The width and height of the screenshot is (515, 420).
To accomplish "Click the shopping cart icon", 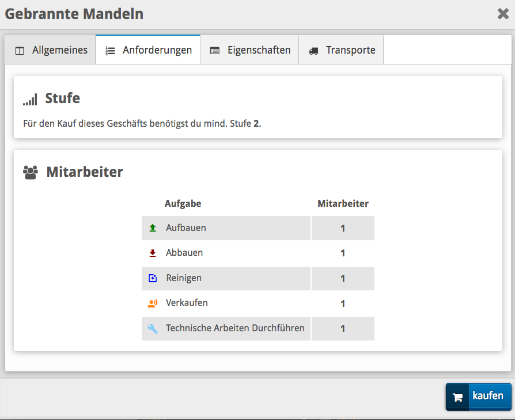I will point(458,397).
